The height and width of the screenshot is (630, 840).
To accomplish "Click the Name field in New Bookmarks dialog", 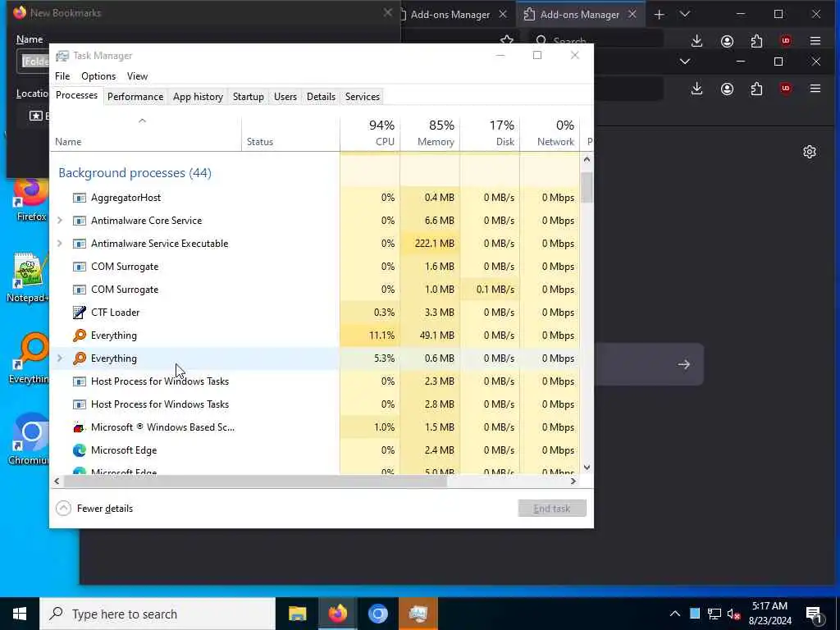I will pyautogui.click(x=34, y=61).
